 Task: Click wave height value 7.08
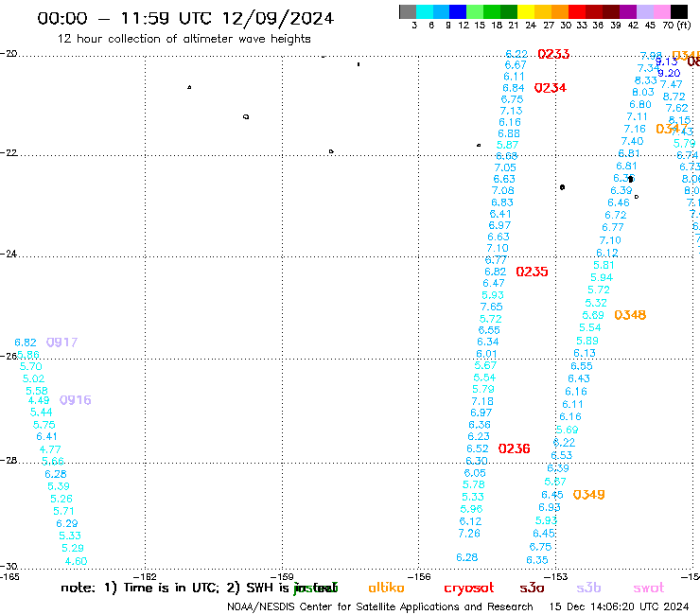click(x=503, y=191)
